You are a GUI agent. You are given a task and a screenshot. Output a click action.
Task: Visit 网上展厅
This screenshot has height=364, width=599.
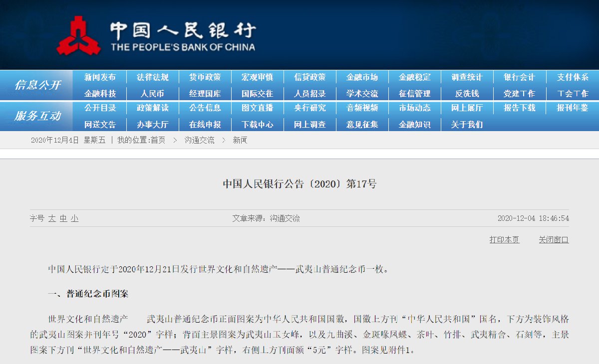coord(467,108)
